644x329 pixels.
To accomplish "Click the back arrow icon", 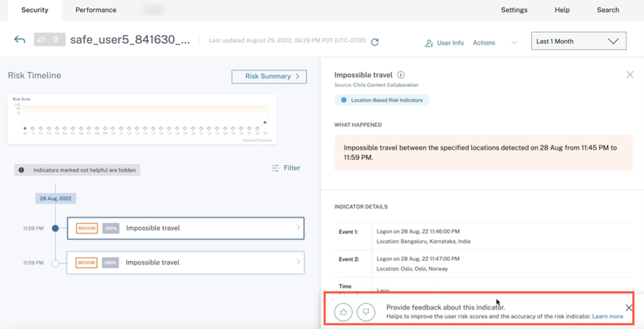I will pyautogui.click(x=20, y=40).
